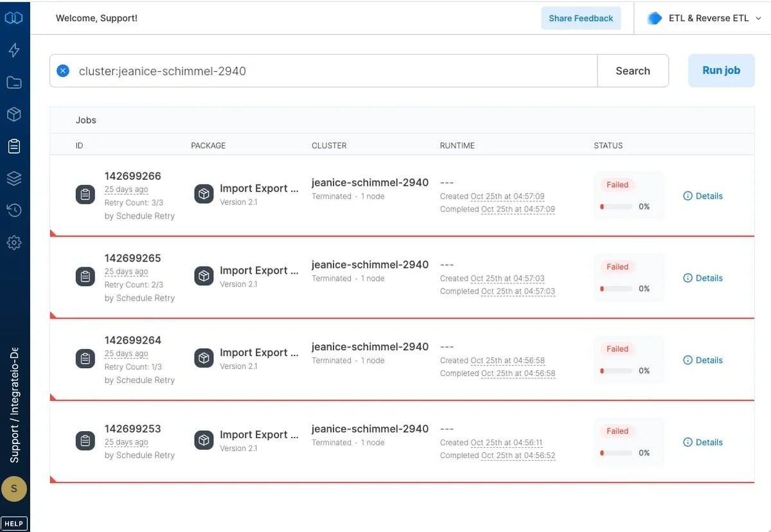771x532 pixels.
Task: Click the Jobs table heading
Action: click(x=86, y=120)
